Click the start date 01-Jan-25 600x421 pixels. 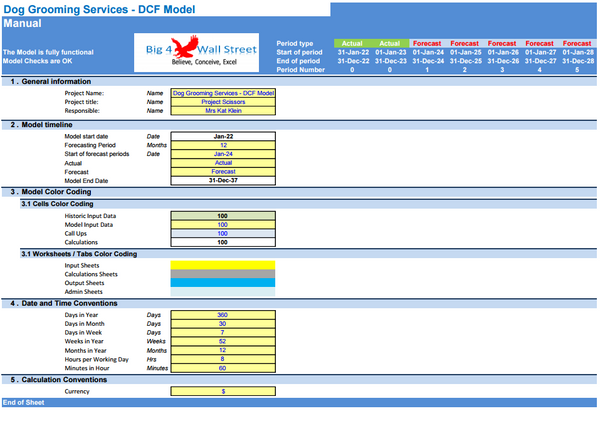[x=466, y=52]
